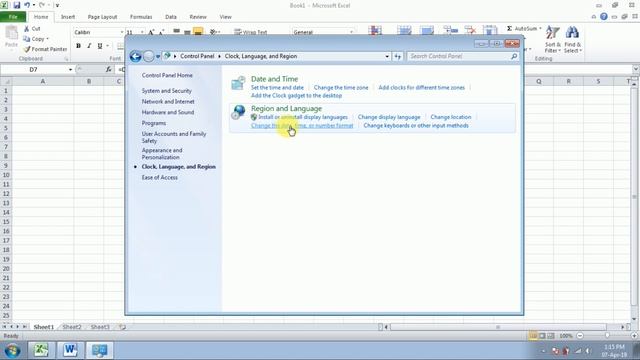Switch to Excel from the taskbar
The width and height of the screenshot is (640, 360).
[41, 350]
